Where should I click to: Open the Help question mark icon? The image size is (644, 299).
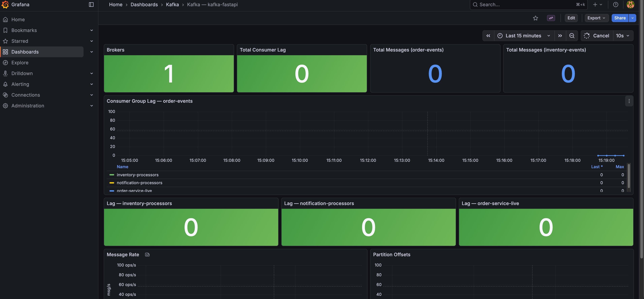(x=616, y=5)
